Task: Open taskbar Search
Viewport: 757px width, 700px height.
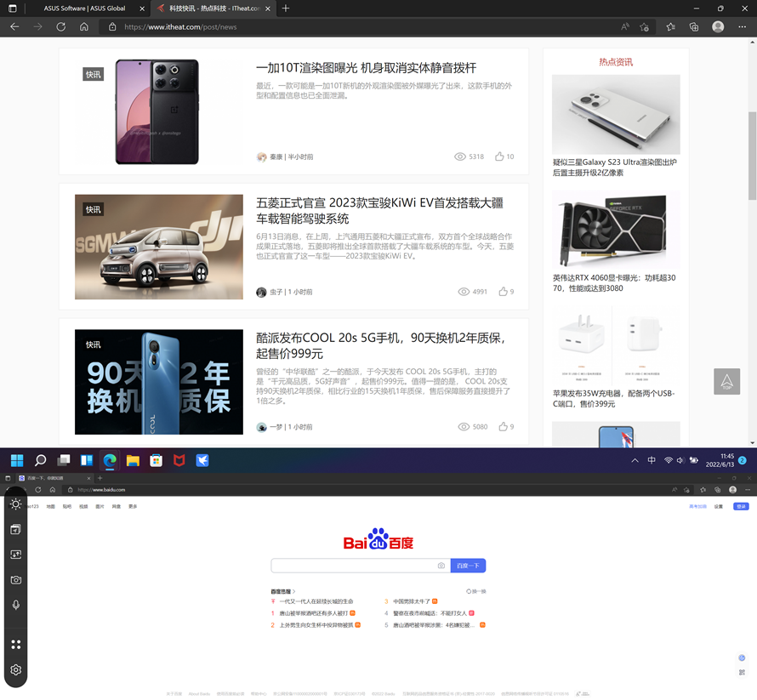Action: click(x=40, y=460)
